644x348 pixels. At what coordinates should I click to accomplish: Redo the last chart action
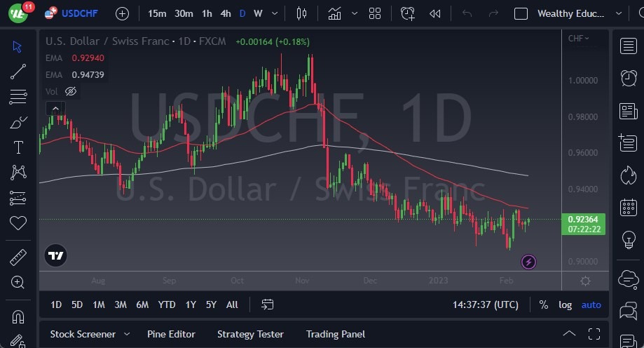pos(493,13)
